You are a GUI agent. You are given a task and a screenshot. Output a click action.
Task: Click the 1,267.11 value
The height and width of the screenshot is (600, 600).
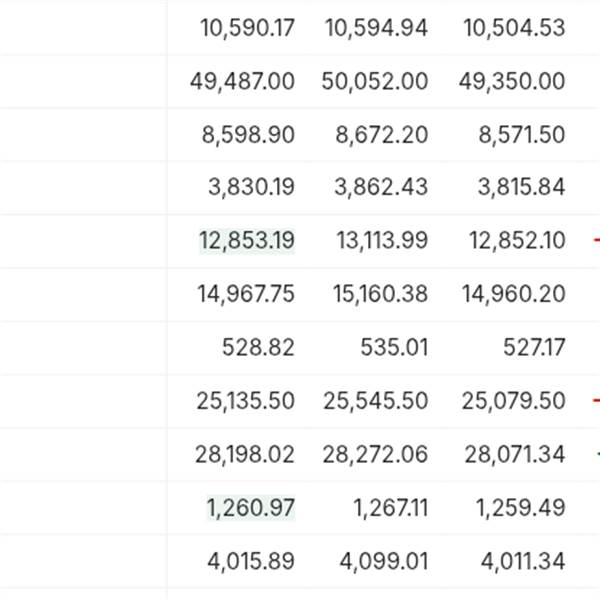[390, 508]
